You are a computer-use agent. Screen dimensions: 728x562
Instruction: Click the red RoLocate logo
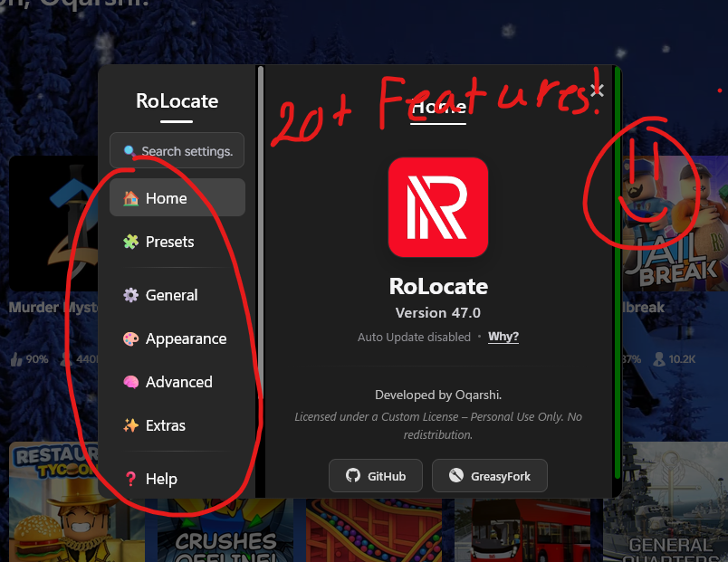coord(438,207)
